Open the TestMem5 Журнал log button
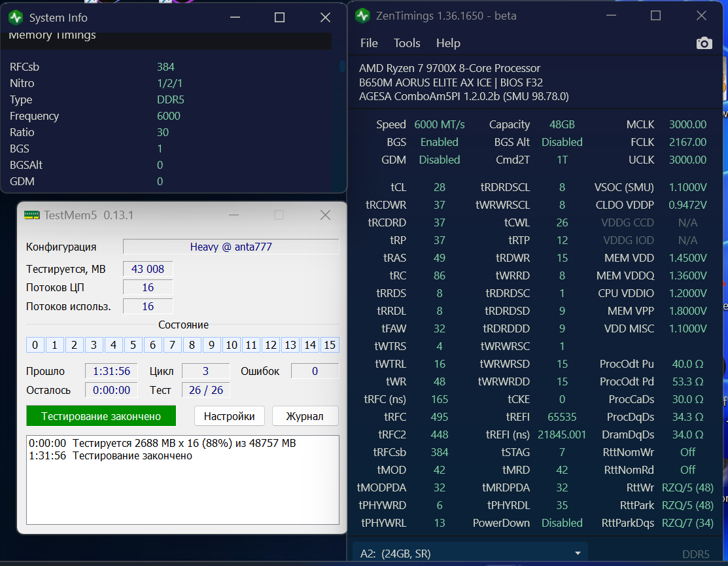 tap(305, 416)
